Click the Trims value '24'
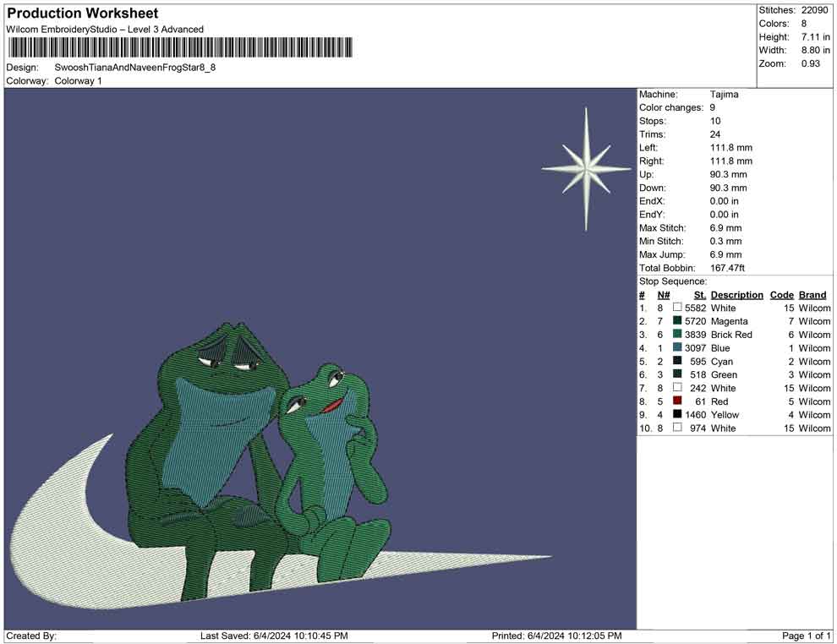 715,134
